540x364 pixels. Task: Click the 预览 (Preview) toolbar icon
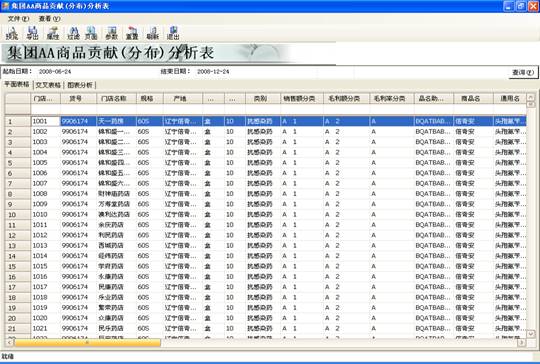point(12,33)
